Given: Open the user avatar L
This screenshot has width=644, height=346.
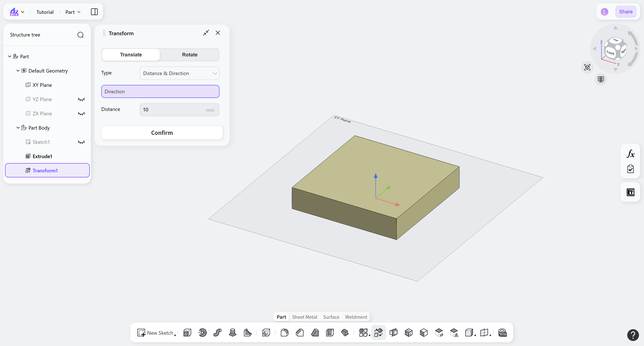Looking at the screenshot, I should click(x=605, y=12).
